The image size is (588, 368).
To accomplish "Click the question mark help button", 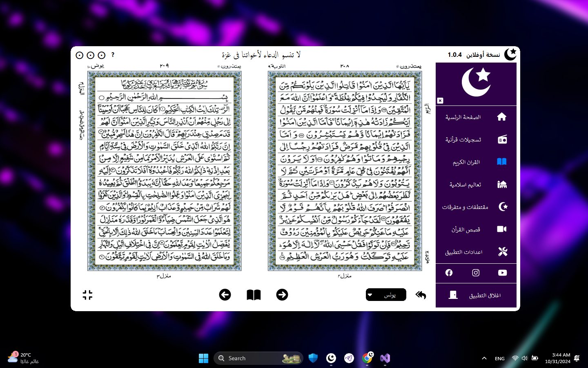I will pos(113,55).
